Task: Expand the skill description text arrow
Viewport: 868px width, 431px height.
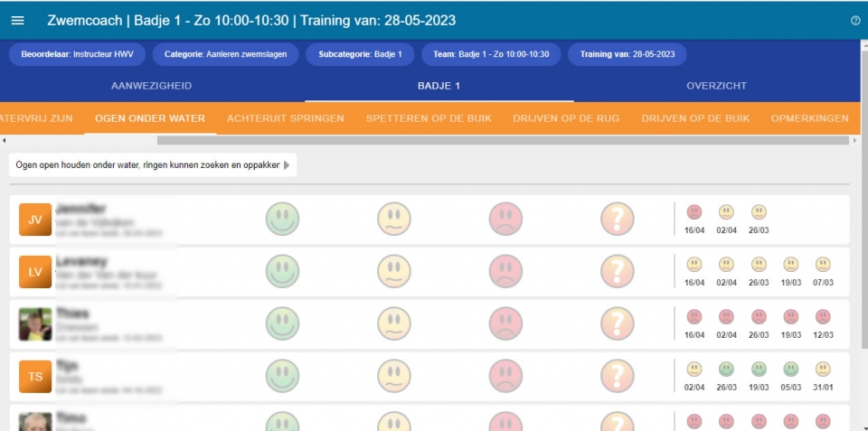Action: (288, 165)
